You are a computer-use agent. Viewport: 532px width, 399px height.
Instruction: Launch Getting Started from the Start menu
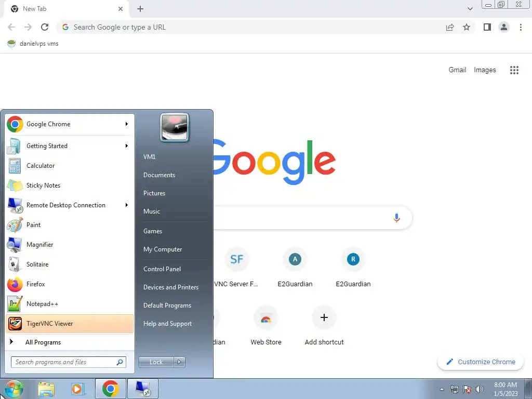pos(70,146)
